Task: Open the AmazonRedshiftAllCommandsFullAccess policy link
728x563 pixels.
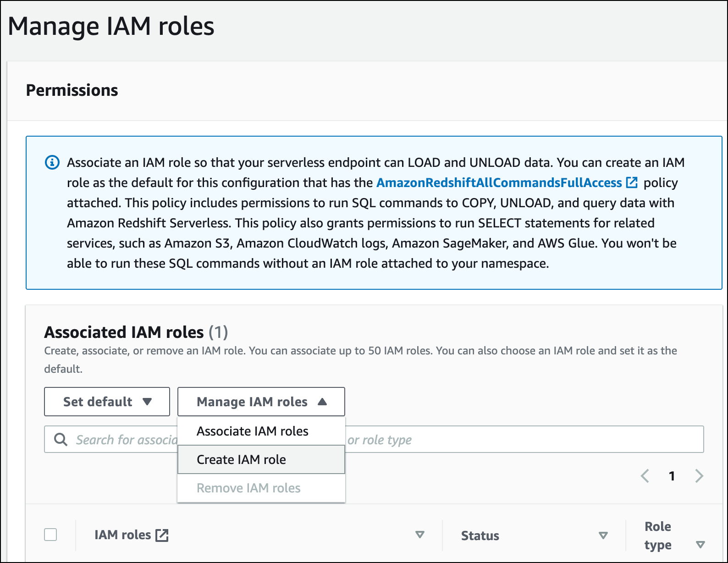Action: tap(499, 182)
